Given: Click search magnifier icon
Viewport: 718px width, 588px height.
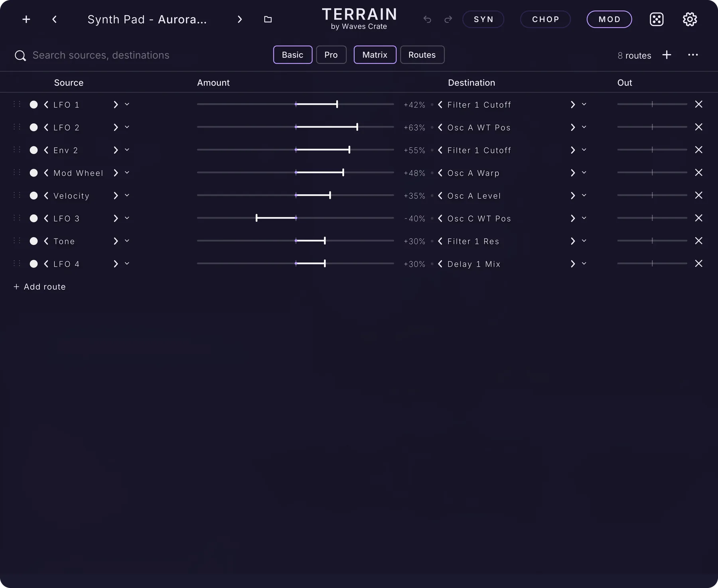Looking at the screenshot, I should (20, 55).
